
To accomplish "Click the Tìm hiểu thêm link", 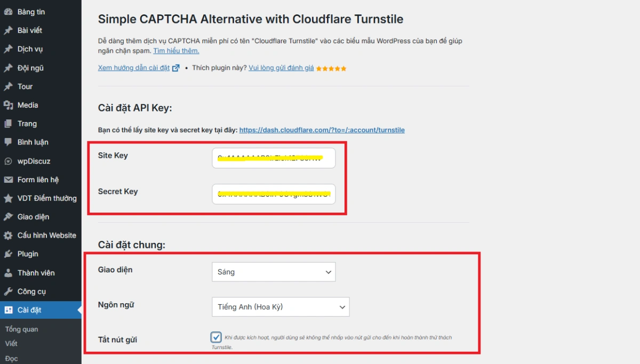I will click(176, 51).
